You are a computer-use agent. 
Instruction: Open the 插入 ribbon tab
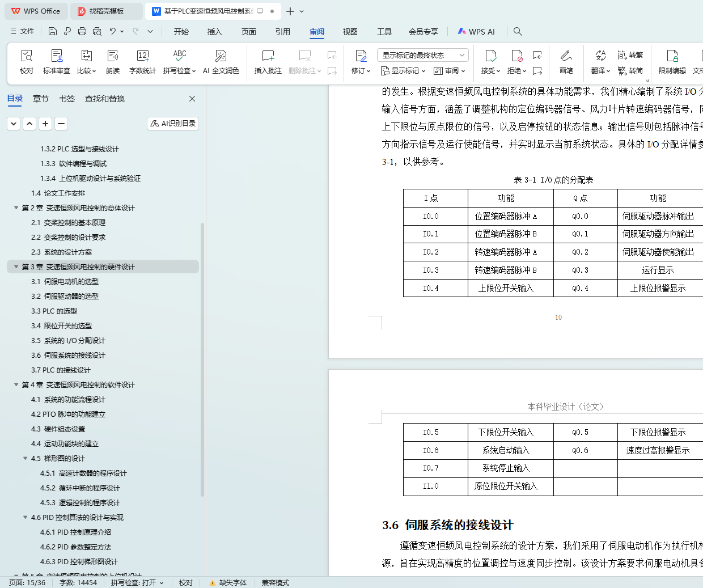(215, 32)
